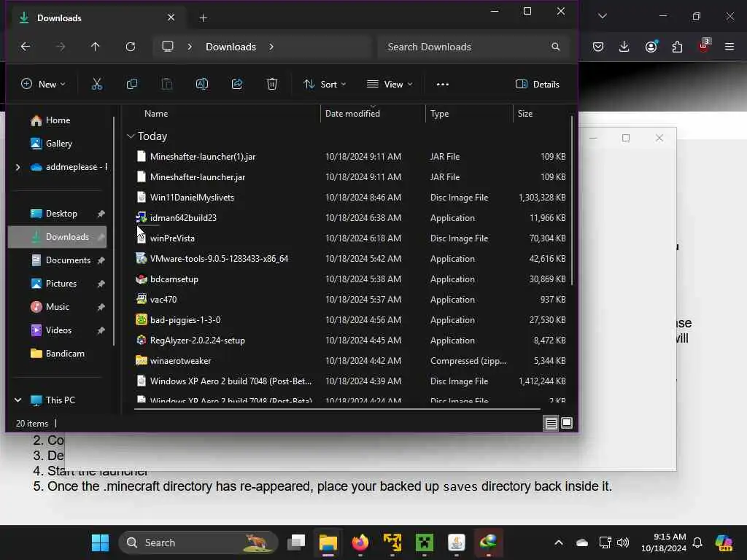Open the Firefox extensions puzzle icon
The width and height of the screenshot is (747, 560).
[x=677, y=46]
